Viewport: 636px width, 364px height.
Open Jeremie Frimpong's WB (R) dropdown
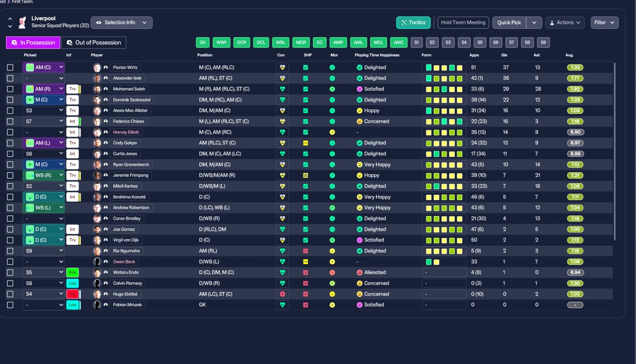tap(44, 175)
